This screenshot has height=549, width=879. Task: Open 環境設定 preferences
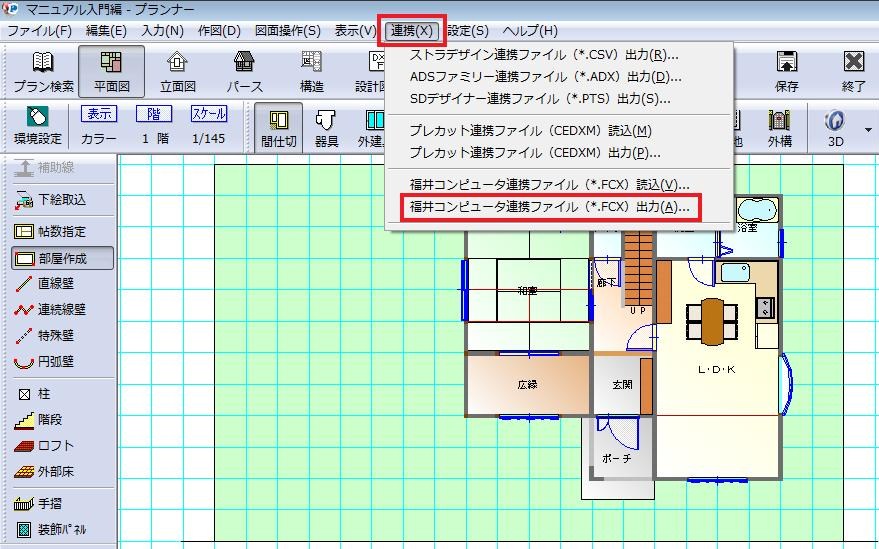click(38, 127)
